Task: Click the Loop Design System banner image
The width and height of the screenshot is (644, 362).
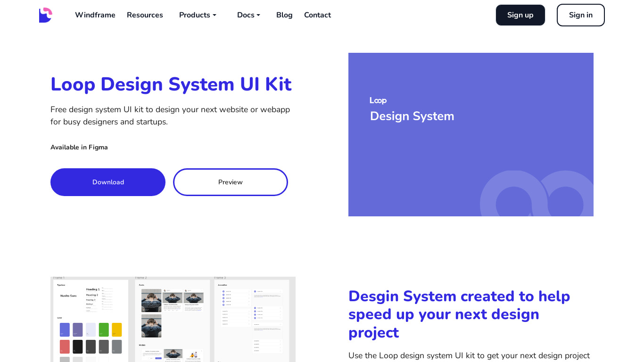Action: click(x=471, y=134)
